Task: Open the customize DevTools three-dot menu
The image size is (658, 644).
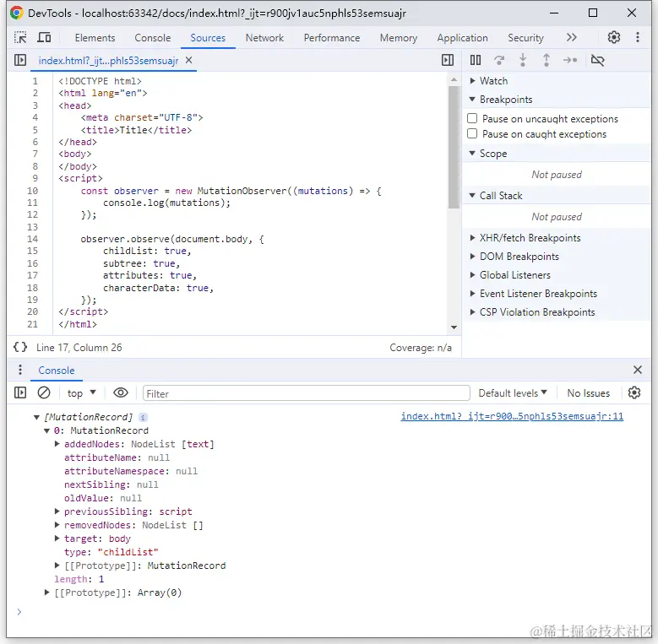Action: [x=638, y=37]
